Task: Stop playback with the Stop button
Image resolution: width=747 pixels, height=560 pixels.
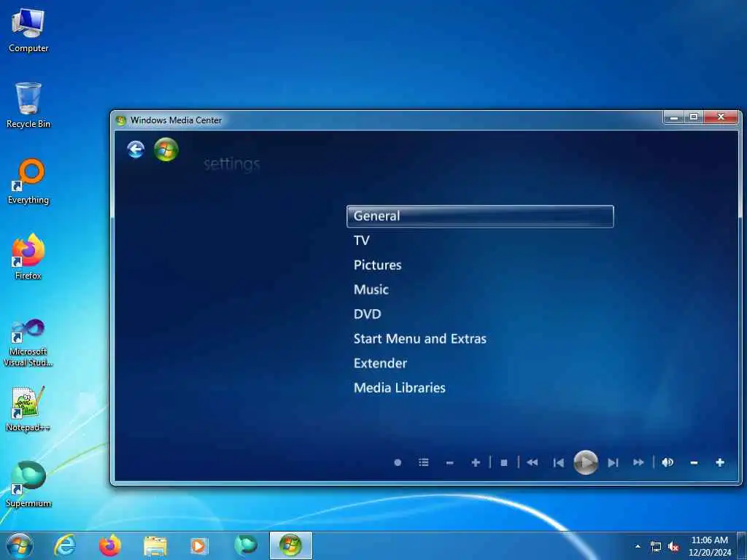Action: coord(504,462)
